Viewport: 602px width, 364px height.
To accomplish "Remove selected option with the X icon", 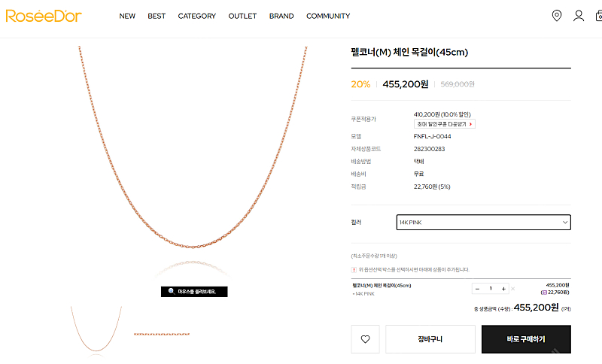I will click(x=514, y=289).
